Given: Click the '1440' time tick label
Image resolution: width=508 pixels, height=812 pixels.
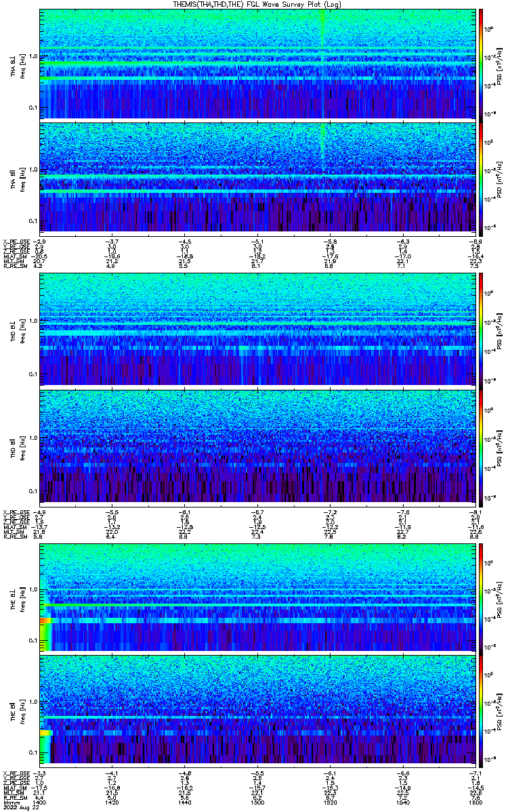Looking at the screenshot, I should (x=184, y=803).
